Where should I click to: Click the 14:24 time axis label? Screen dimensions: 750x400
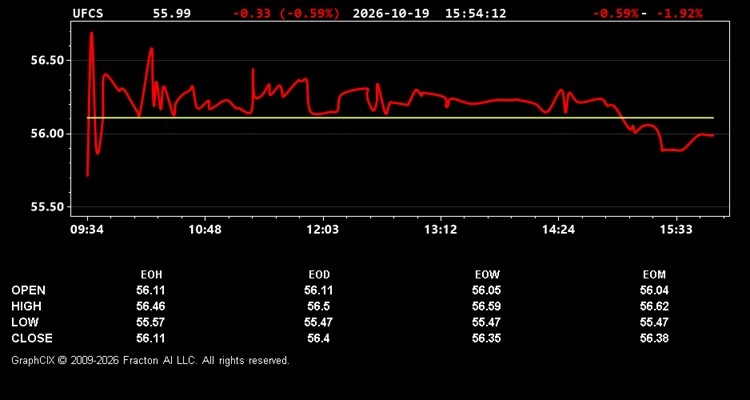(559, 230)
